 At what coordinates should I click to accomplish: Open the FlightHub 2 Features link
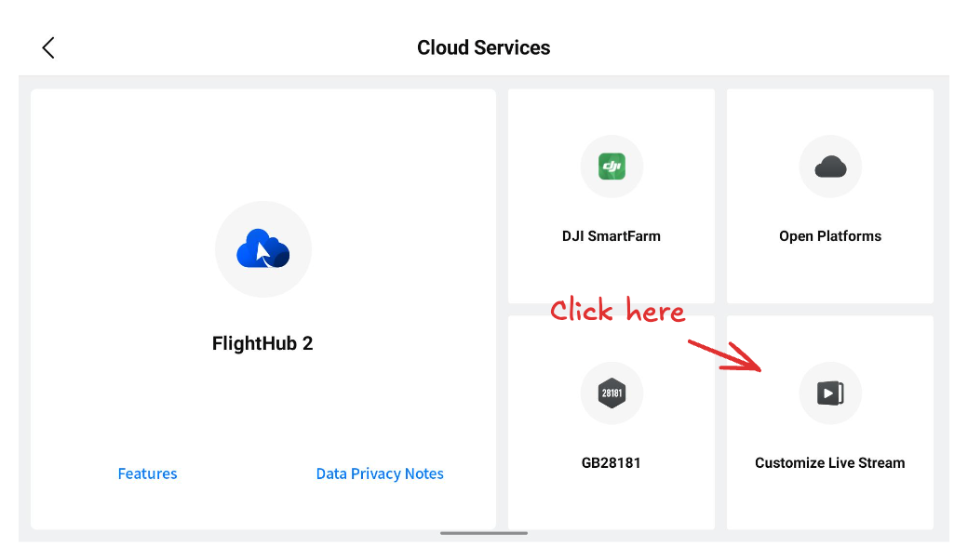point(148,473)
